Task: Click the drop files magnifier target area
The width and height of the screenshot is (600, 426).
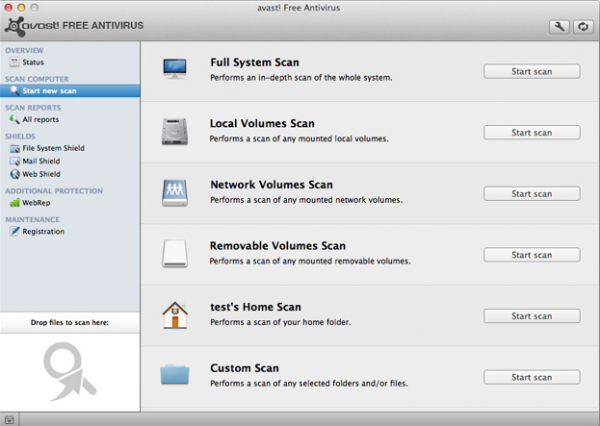Action: 70,372
